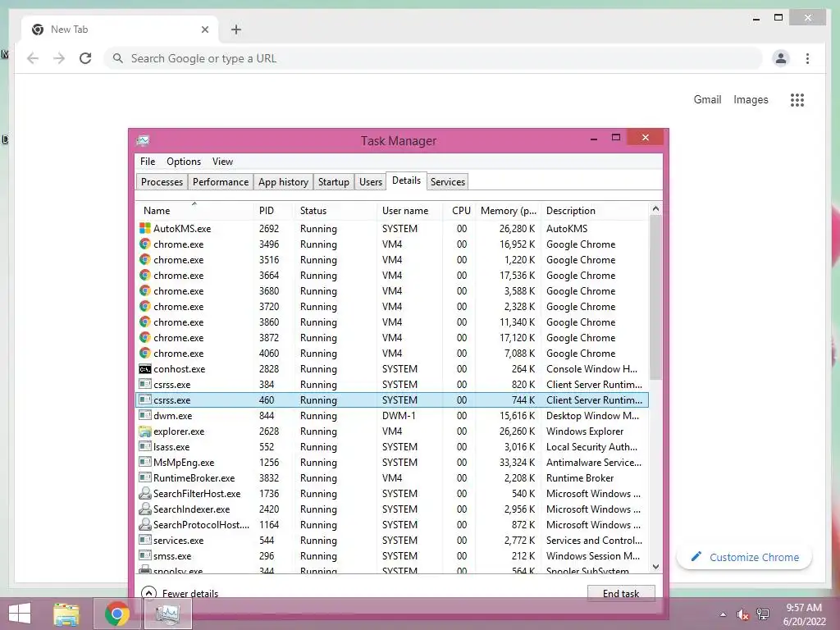Switch to the Performance tab

coord(220,181)
